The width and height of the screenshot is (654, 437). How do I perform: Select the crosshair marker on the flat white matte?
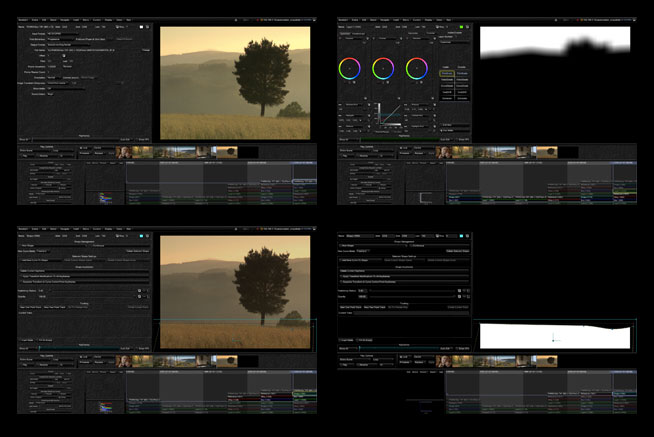coord(554,340)
